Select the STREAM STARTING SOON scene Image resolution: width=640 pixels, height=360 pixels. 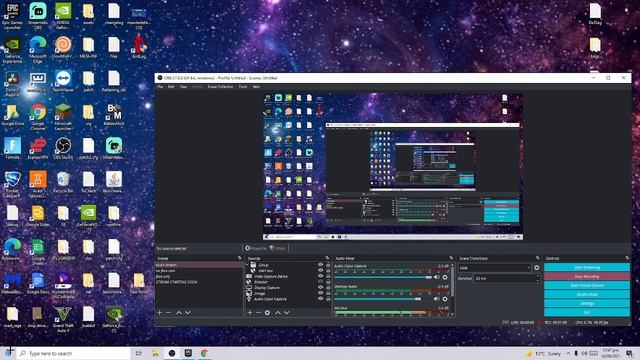click(177, 282)
